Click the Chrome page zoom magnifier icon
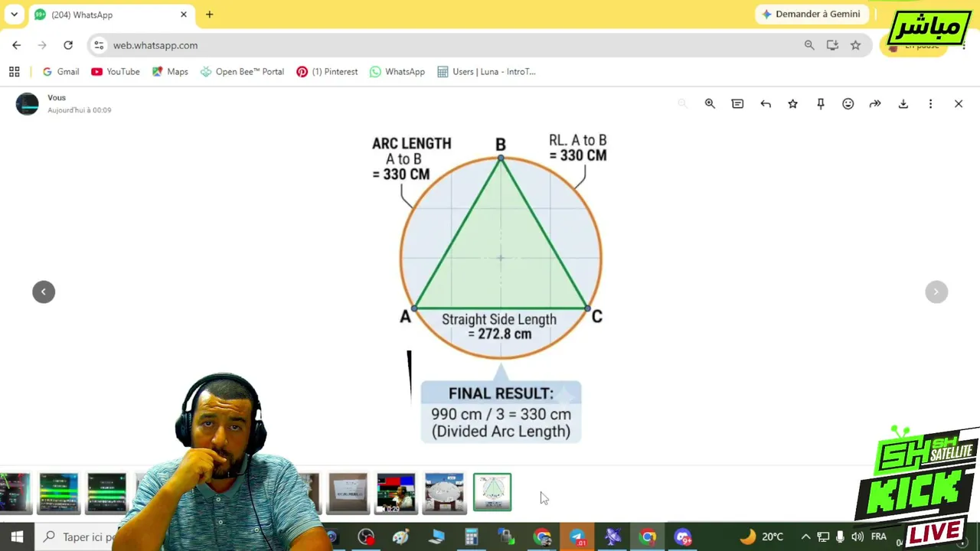 point(809,45)
